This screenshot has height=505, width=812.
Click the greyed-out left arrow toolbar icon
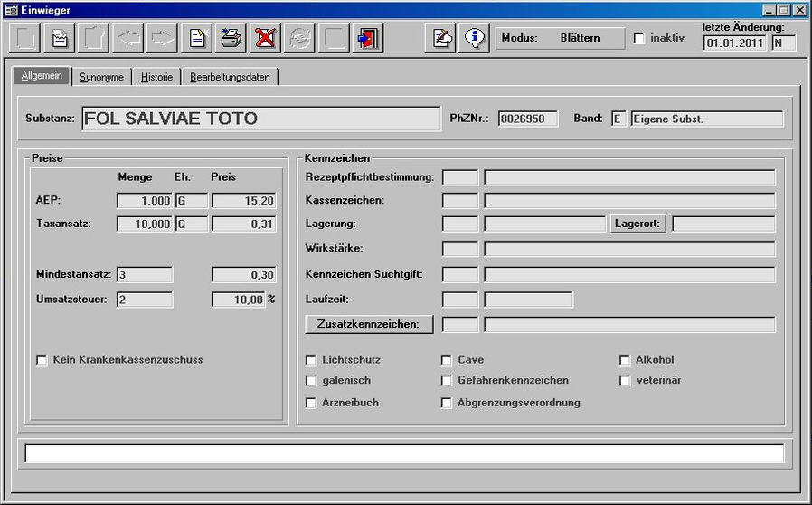point(127,38)
